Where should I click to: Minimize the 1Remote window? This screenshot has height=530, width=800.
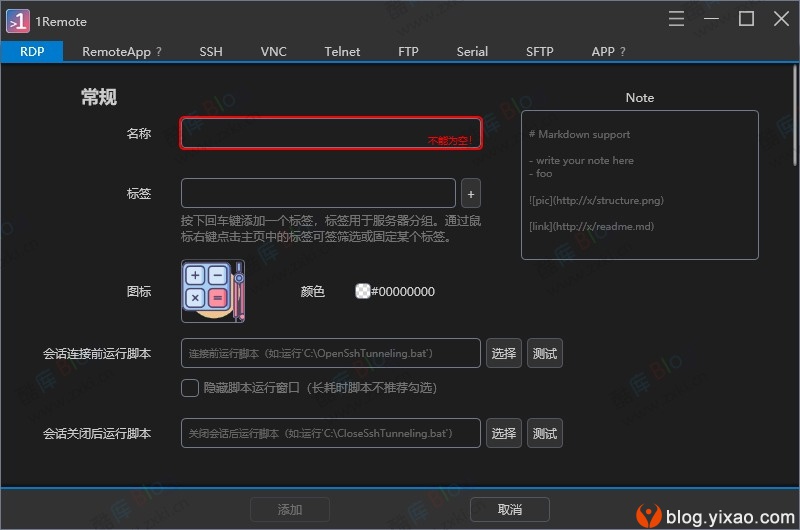712,19
